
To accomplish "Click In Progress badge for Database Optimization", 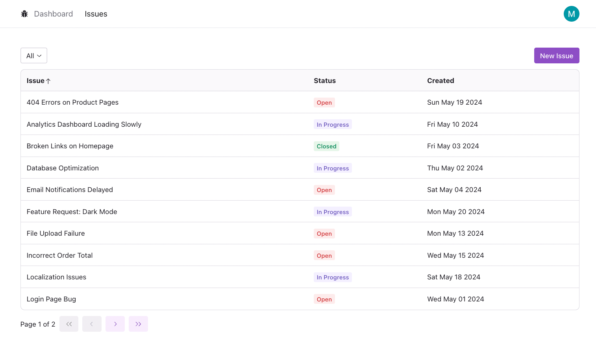I will [333, 168].
